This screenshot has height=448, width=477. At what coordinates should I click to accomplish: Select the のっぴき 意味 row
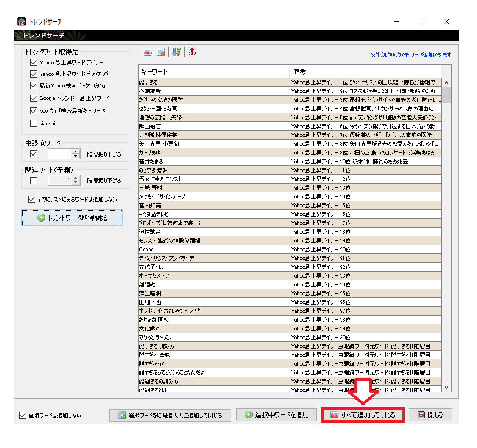[x=290, y=170]
